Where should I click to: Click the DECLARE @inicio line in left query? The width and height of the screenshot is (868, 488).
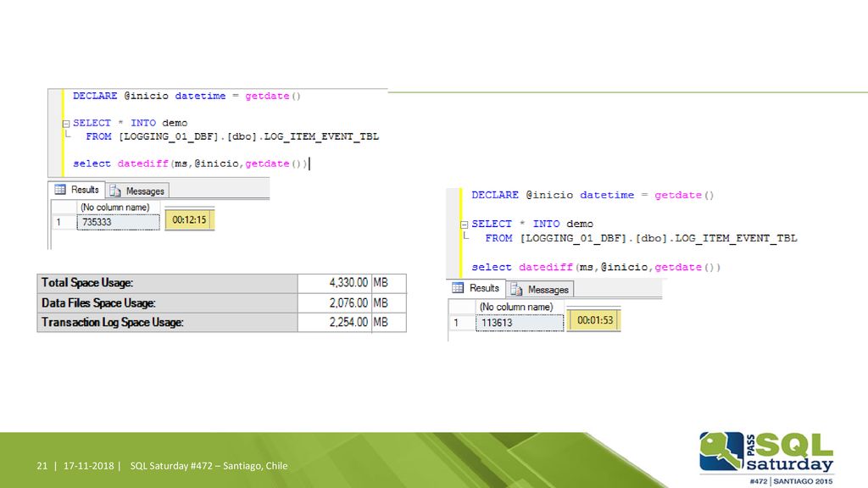coord(186,96)
